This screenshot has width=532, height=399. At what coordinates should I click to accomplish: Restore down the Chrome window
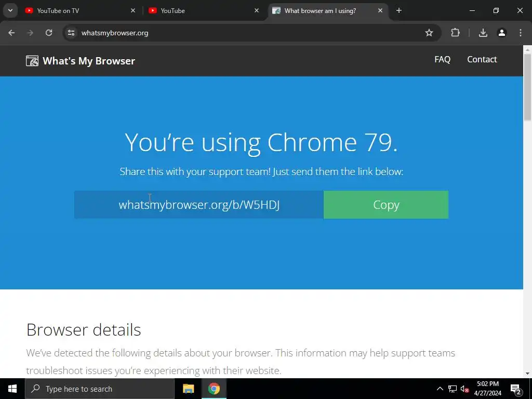496,10
